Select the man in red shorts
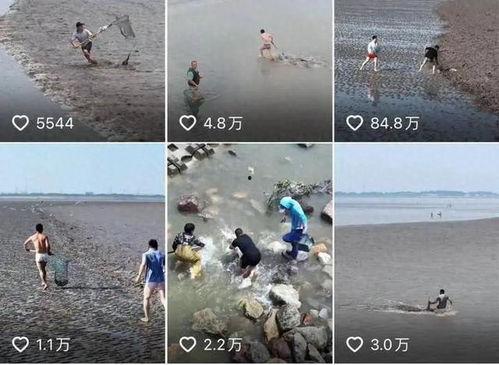 point(371,53)
